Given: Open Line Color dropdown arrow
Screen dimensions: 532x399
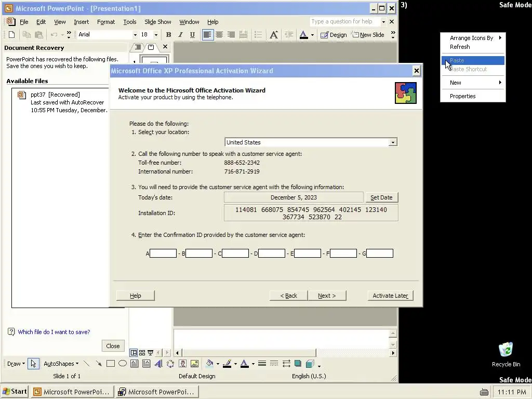Looking at the screenshot, I should pyautogui.click(x=235, y=364).
